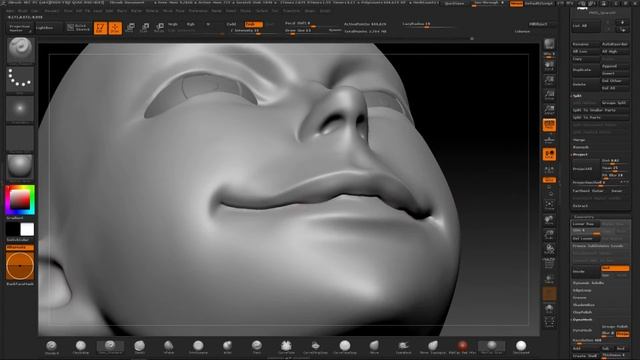
Task: Enable Zadd mode
Action: coord(231,24)
